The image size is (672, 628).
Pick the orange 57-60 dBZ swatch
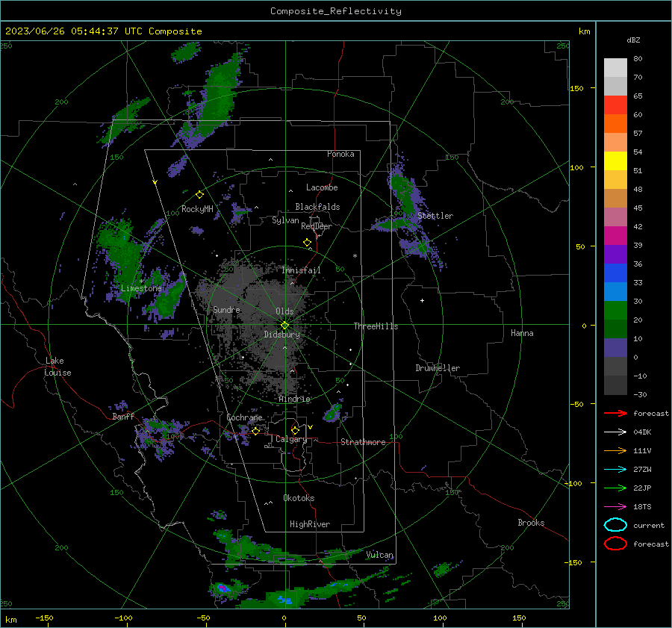tap(615, 124)
